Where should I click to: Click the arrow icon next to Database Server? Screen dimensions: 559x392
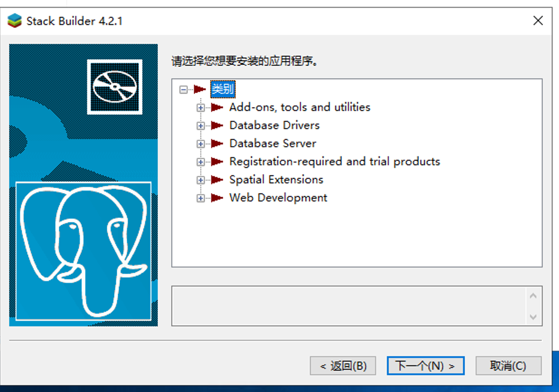[x=217, y=143]
